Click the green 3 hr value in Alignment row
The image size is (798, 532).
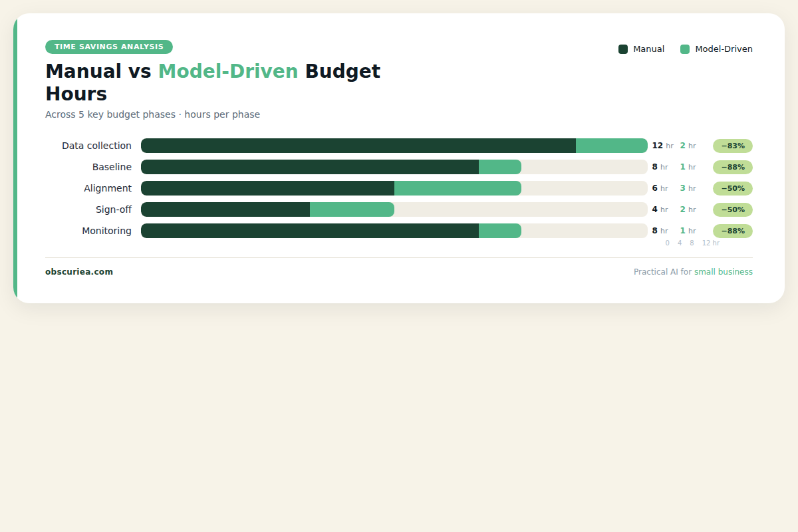click(x=688, y=188)
